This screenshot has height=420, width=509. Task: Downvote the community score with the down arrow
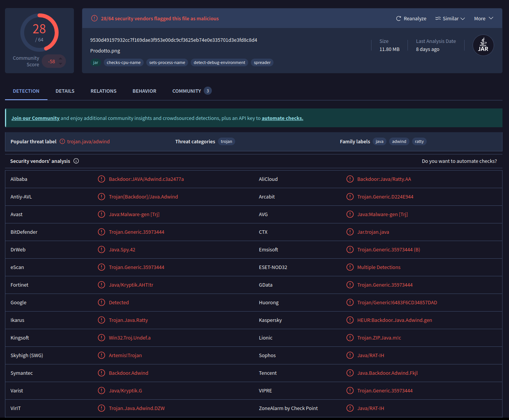click(61, 64)
